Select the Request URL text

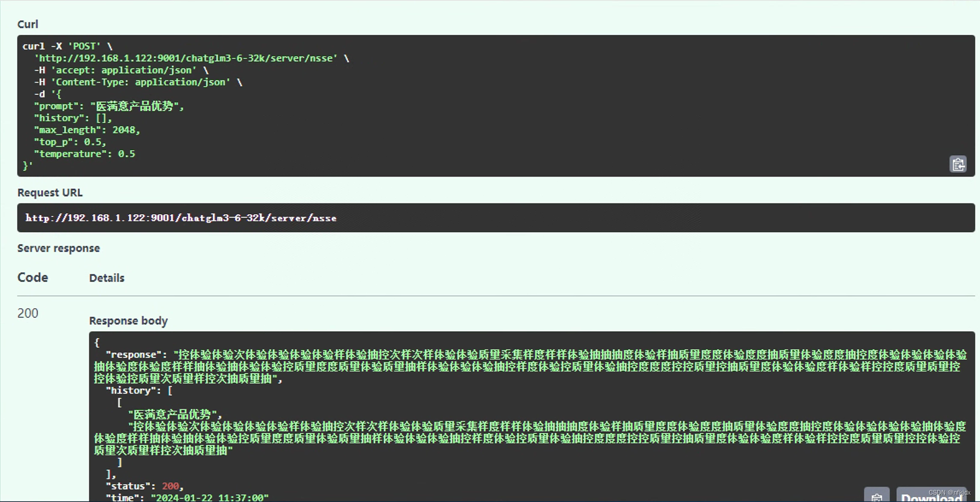tap(181, 218)
